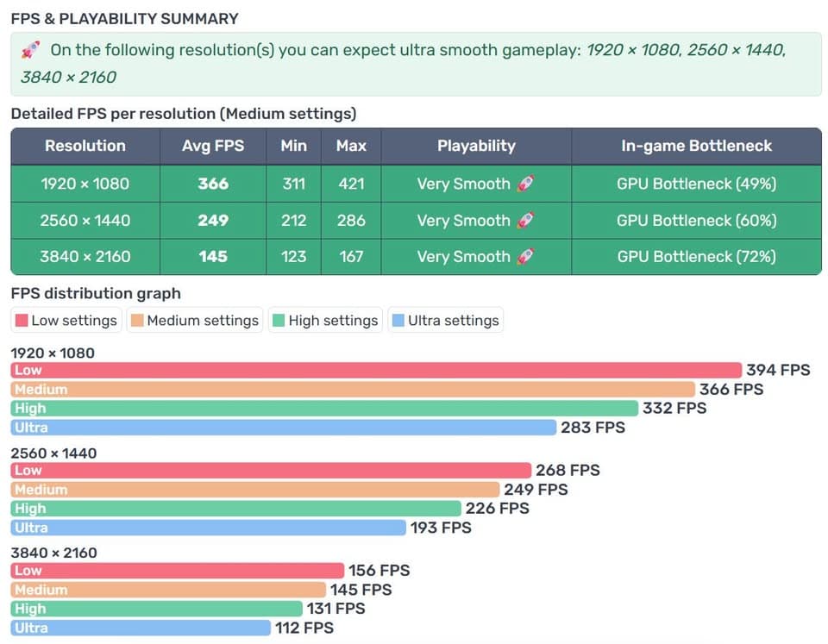Image resolution: width=828 pixels, height=644 pixels.
Task: Click the 394 FPS Low bar at 1920 × 1080
Action: (x=377, y=370)
